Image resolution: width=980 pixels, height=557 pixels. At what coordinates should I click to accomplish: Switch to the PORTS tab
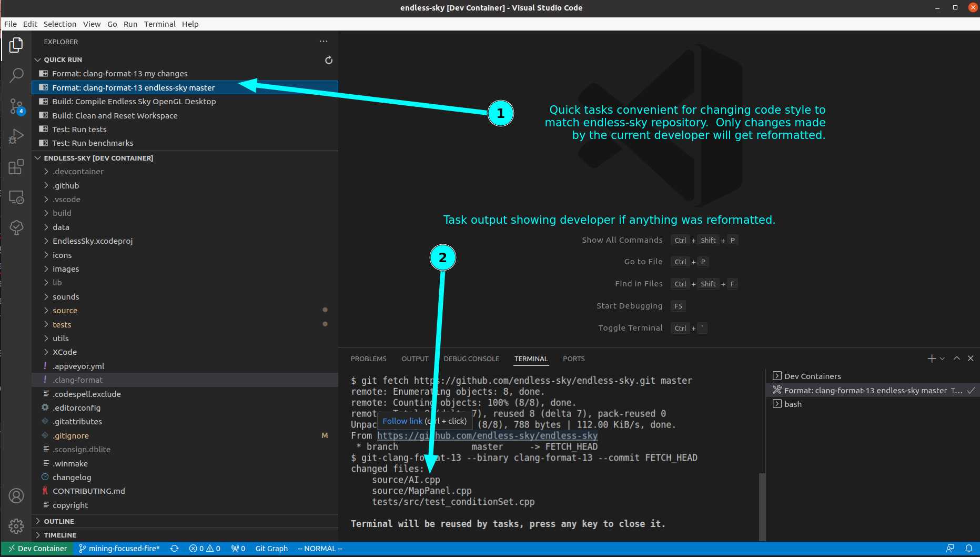[x=573, y=359]
